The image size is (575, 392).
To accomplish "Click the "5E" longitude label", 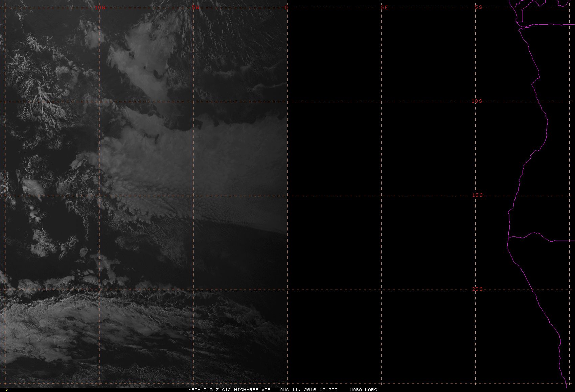I will coord(385,7).
